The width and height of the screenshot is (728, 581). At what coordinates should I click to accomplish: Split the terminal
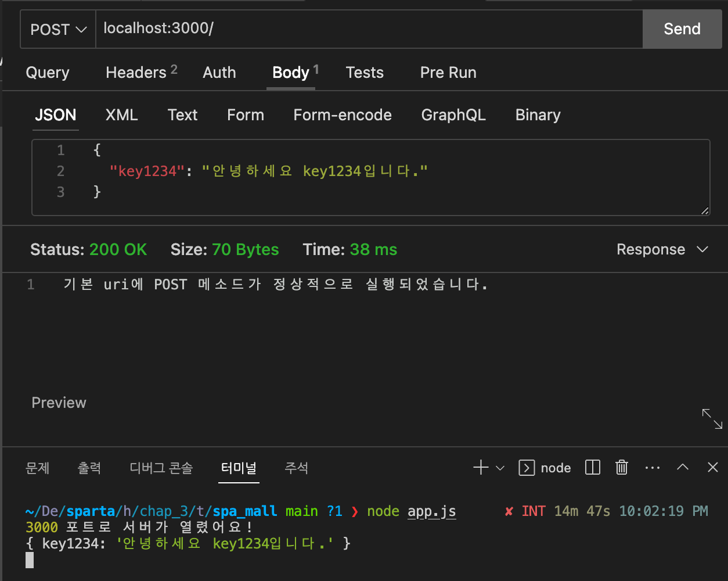[x=593, y=468]
